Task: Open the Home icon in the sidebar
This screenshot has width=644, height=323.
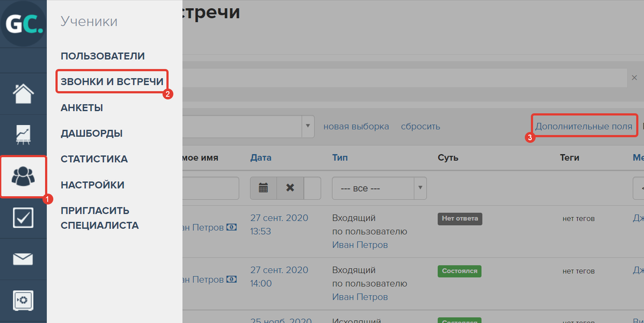Action: click(23, 94)
